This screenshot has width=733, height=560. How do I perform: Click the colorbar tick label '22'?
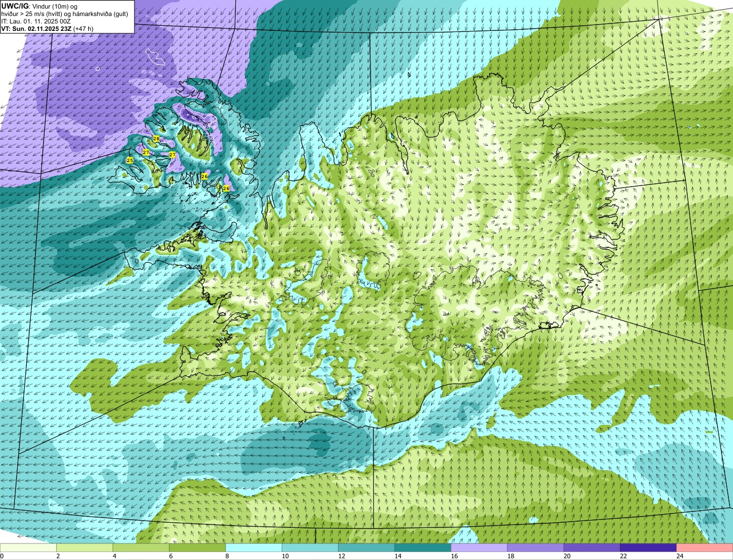tap(623, 556)
